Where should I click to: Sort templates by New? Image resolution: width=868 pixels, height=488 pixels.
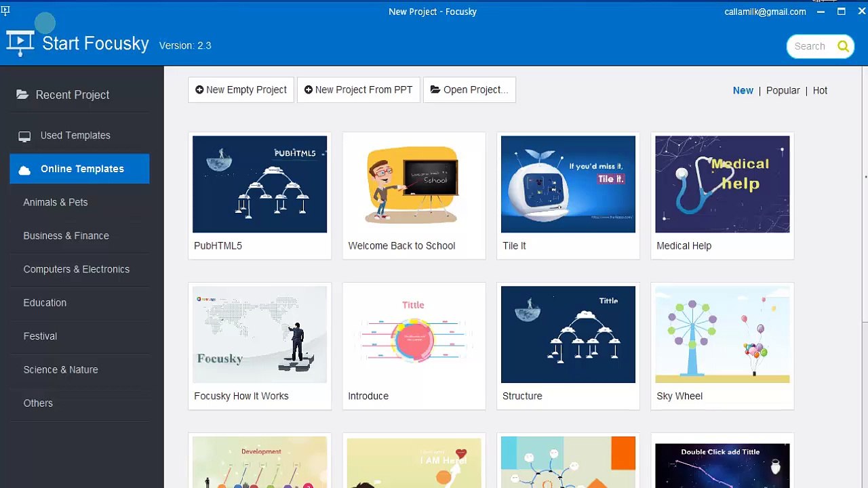click(743, 90)
